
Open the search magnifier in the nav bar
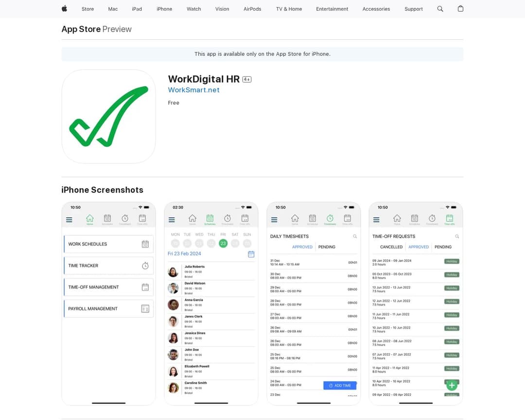point(440,9)
